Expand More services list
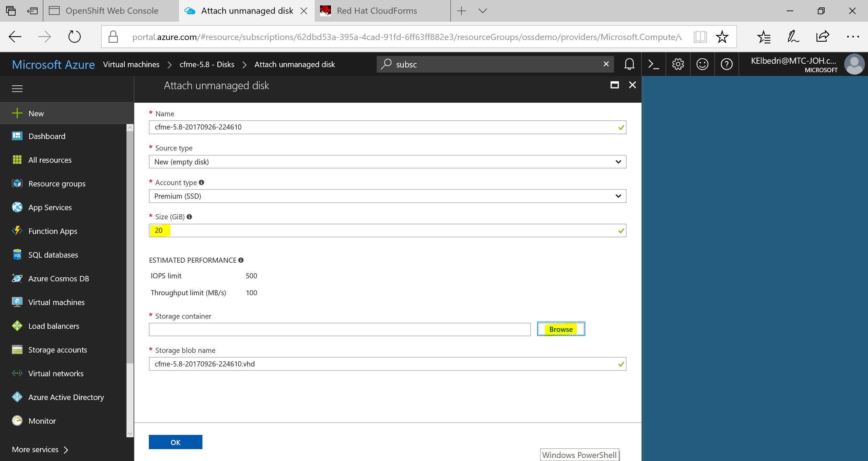868x461 pixels. pos(40,449)
